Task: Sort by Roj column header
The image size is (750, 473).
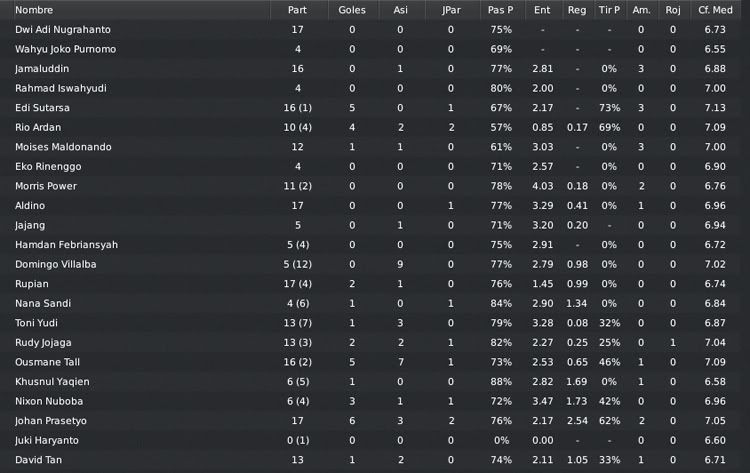Action: (673, 10)
